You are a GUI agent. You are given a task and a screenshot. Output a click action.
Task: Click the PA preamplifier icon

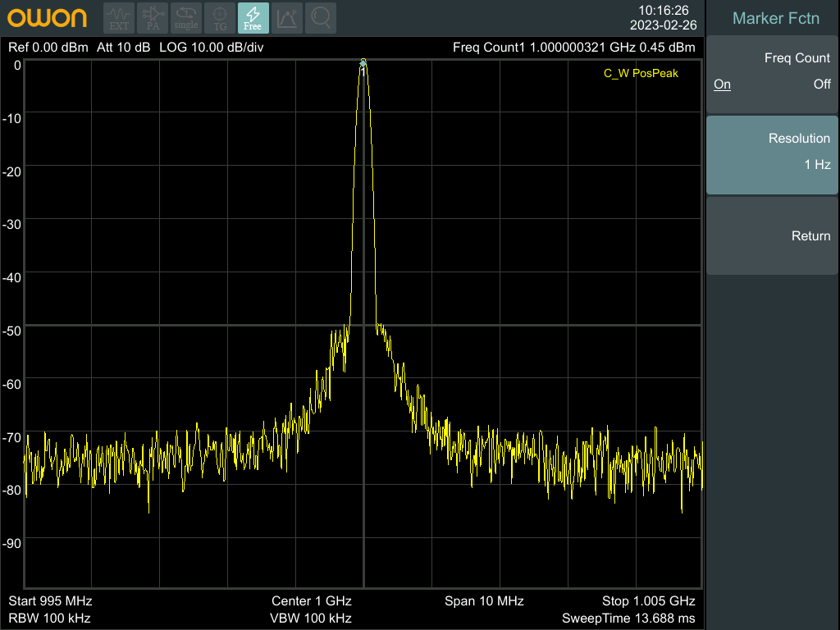[x=153, y=18]
